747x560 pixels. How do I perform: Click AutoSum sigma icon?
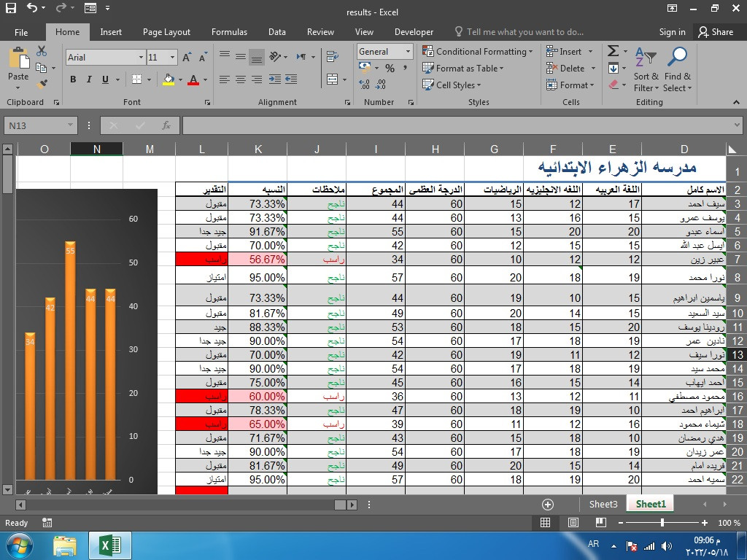[x=614, y=51]
